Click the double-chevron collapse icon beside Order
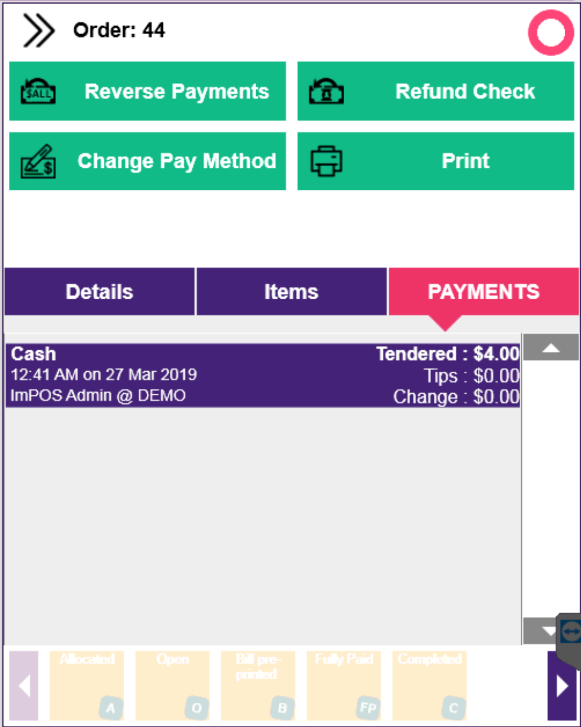Screen dimensions: 581x727 pos(39,31)
